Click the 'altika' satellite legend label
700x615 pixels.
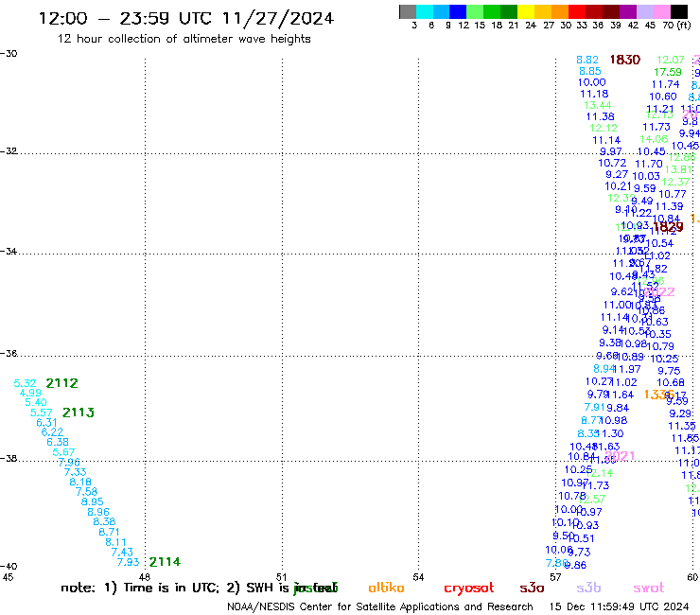(386, 588)
